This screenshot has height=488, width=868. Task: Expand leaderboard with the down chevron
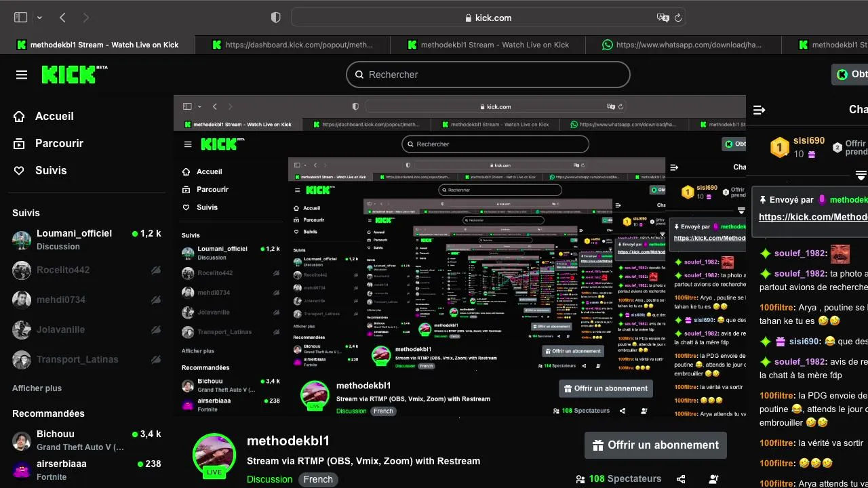pyautogui.click(x=861, y=176)
